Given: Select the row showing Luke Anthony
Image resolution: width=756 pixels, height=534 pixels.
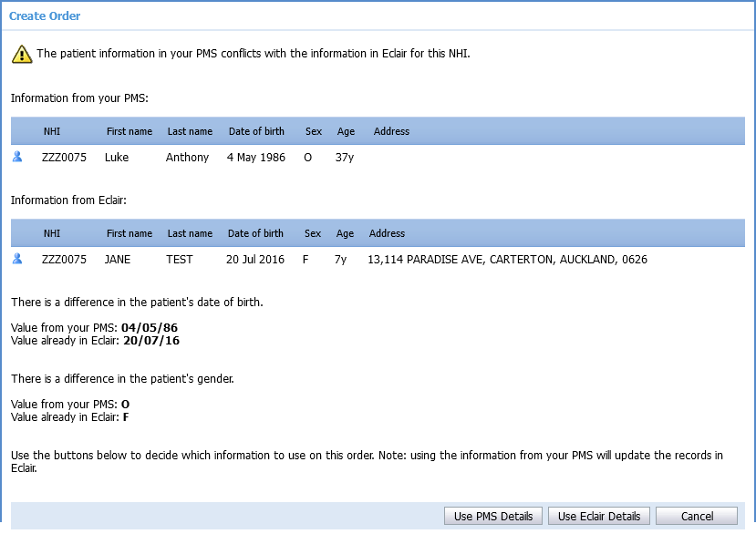Looking at the screenshot, I should coord(274,156).
